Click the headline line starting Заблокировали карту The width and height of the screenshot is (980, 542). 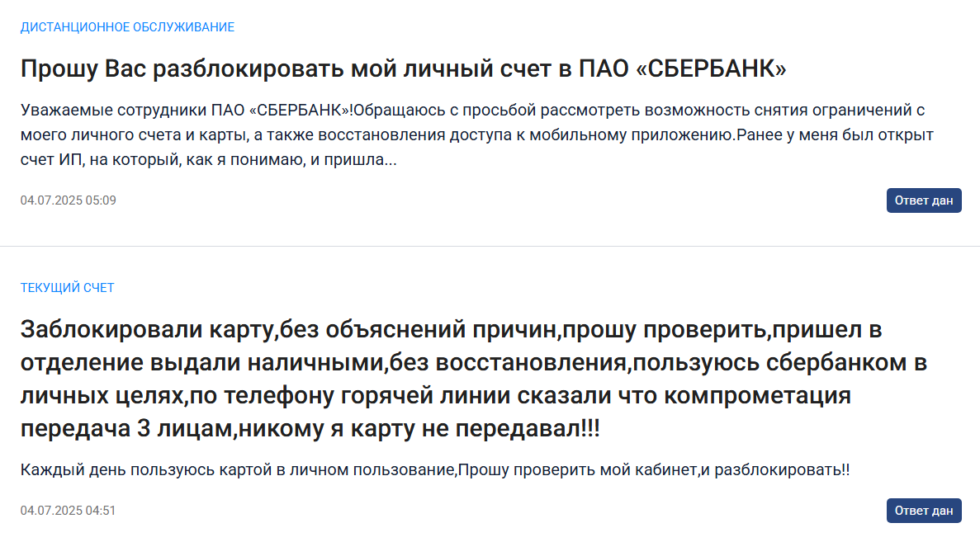(452, 330)
